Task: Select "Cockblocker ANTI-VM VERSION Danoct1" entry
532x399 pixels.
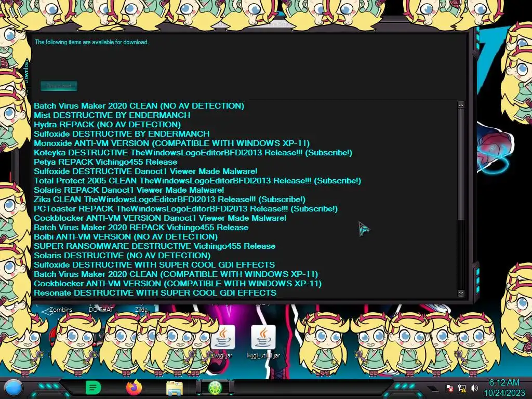Action: [x=160, y=218]
